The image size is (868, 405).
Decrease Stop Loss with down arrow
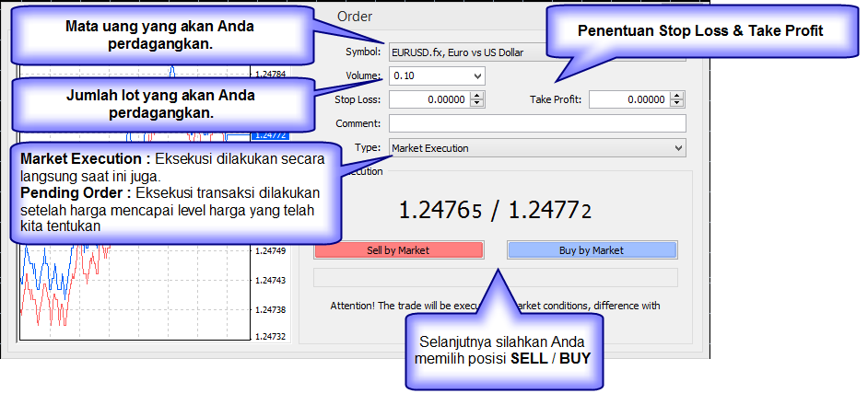pos(477,103)
